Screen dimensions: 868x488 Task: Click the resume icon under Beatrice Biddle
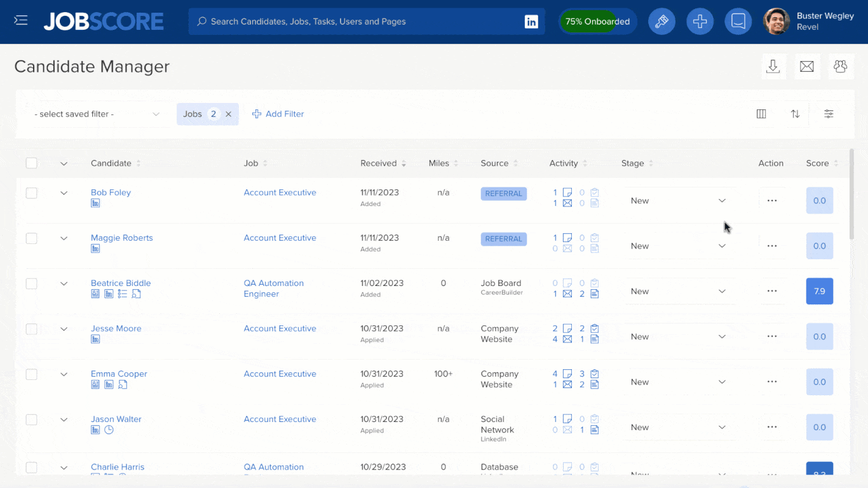(x=95, y=294)
